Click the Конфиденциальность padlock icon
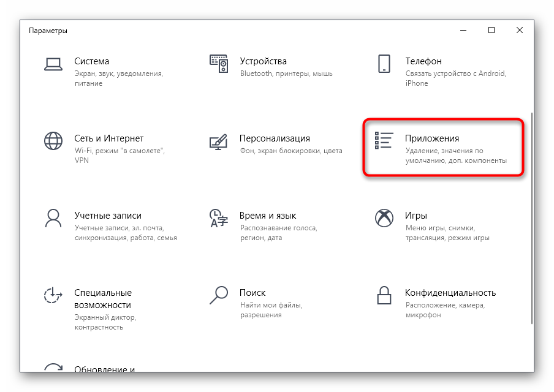Image resolution: width=554 pixels, height=392 pixels. click(x=384, y=295)
